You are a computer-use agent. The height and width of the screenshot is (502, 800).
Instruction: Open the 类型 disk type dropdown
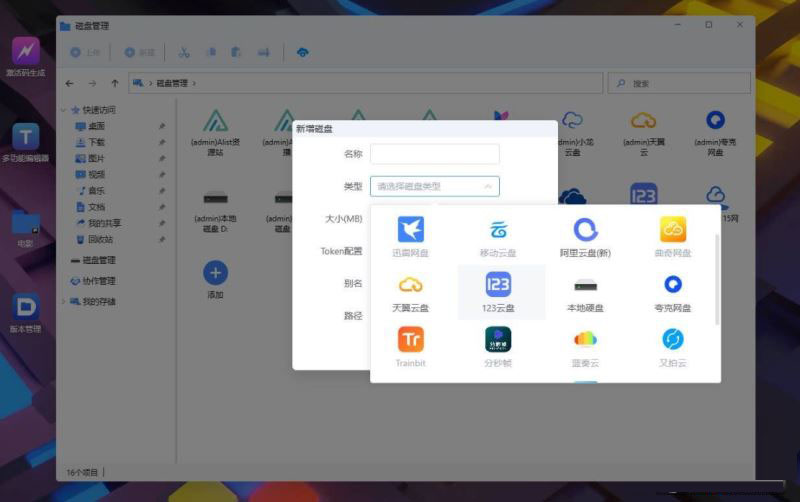click(x=434, y=186)
